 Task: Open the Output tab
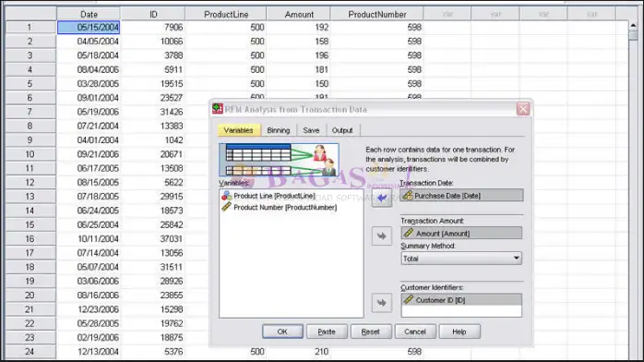click(x=342, y=130)
